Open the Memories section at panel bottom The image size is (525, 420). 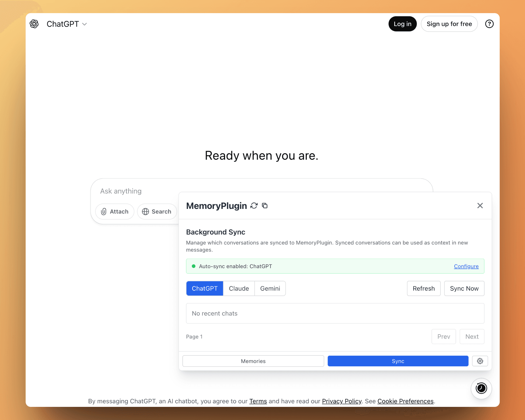click(253, 361)
